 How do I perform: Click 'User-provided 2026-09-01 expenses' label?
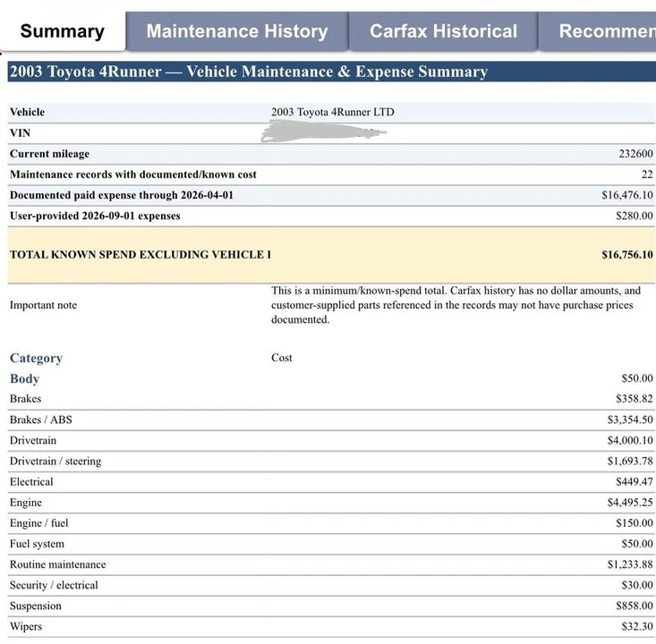pyautogui.click(x=95, y=216)
